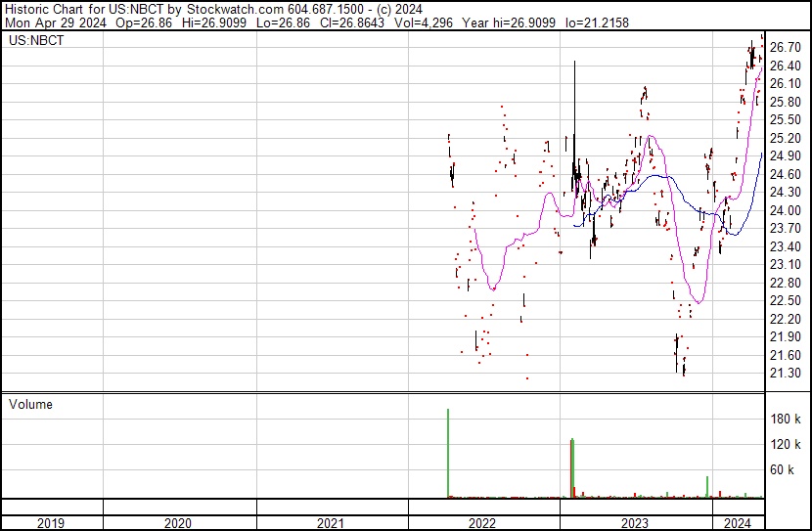Click the Vol=4,296 volume value
Viewport: 812px width, 531px height.
pyautogui.click(x=424, y=22)
